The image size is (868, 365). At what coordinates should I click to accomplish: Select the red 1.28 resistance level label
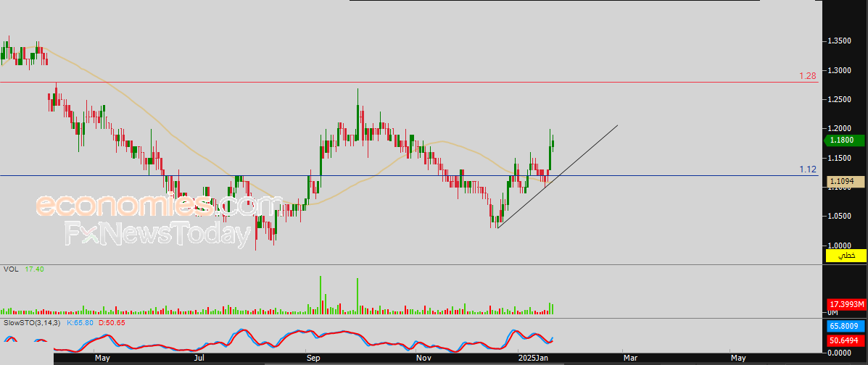point(808,75)
